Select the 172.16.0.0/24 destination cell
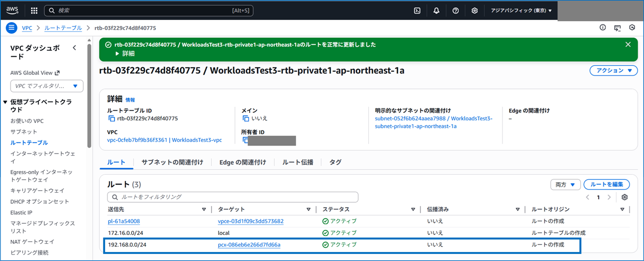 point(125,233)
